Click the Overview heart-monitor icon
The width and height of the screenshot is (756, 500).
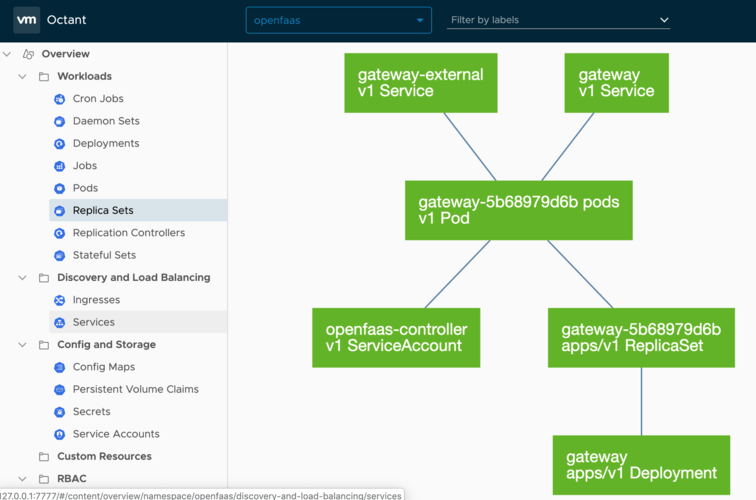[28, 54]
